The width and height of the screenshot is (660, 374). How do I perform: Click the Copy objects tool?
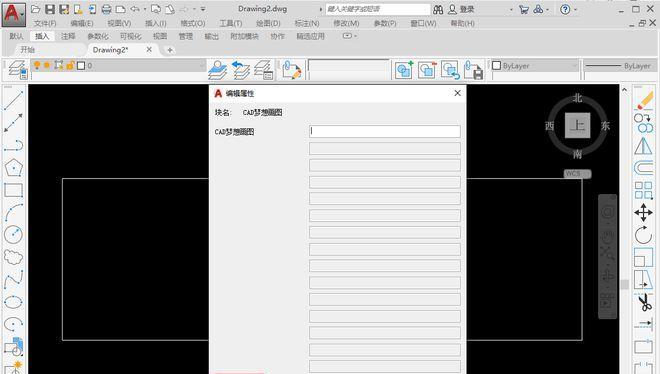pyautogui.click(x=644, y=123)
